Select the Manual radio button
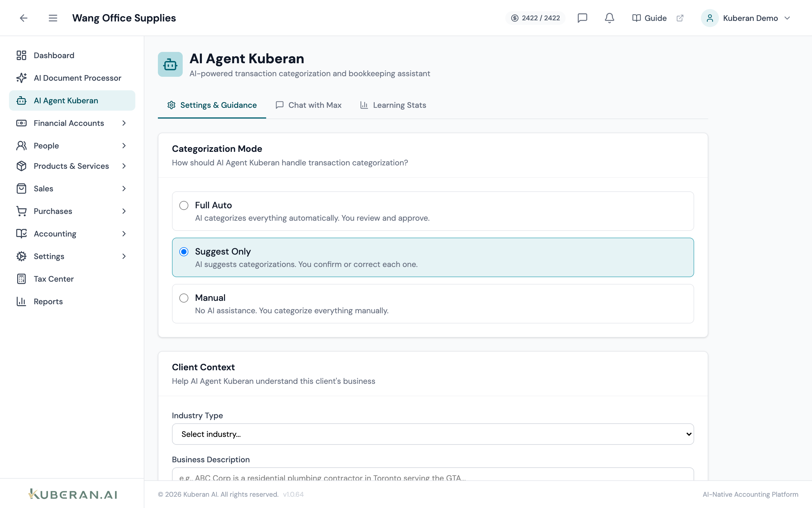 pos(184,298)
